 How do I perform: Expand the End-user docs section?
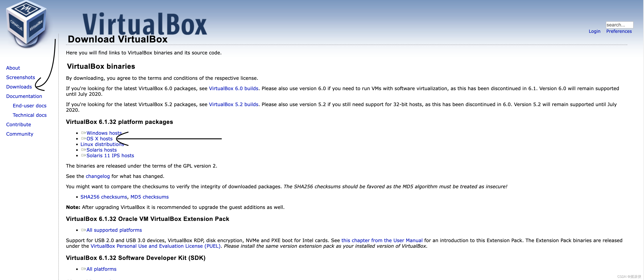click(29, 106)
